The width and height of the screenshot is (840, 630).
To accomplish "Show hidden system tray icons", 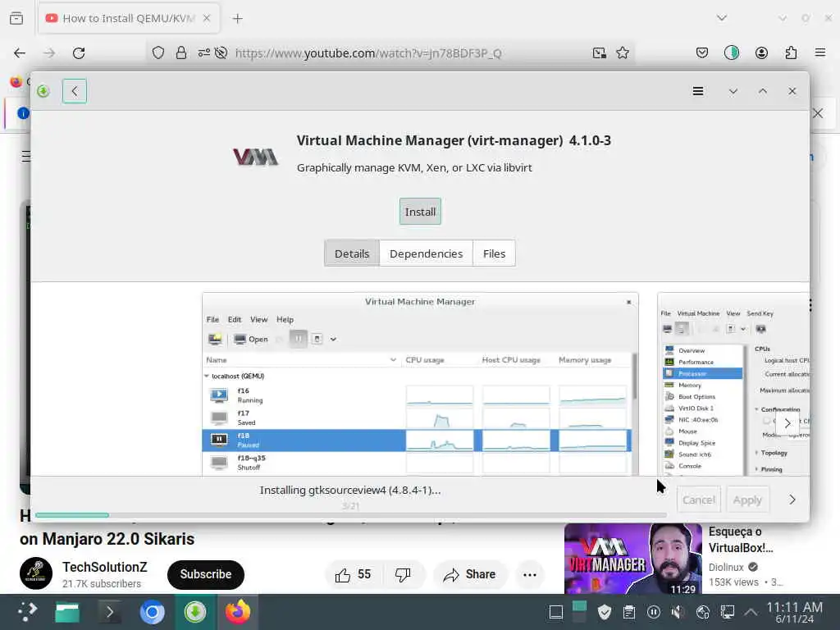I will [x=751, y=612].
